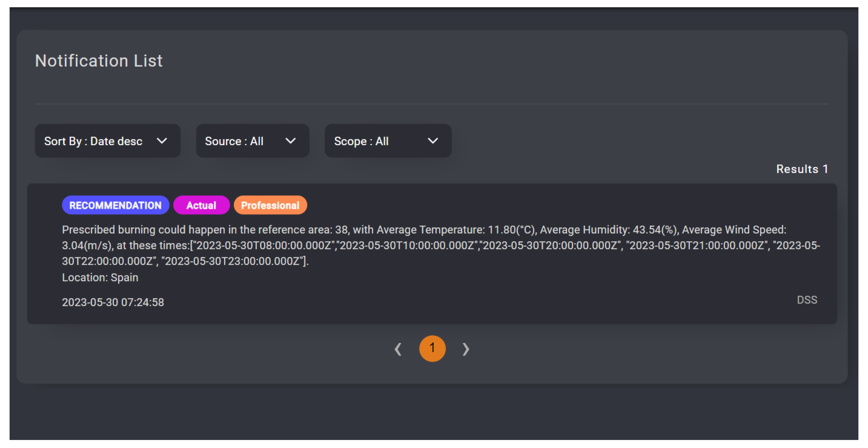
Task: Click the chevron in Scope dropdown
Action: [x=433, y=141]
